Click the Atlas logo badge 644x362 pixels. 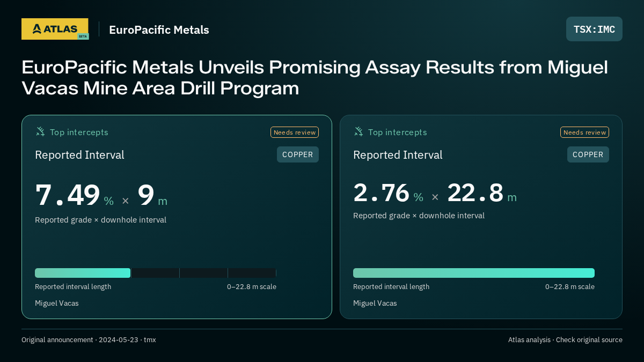click(55, 29)
